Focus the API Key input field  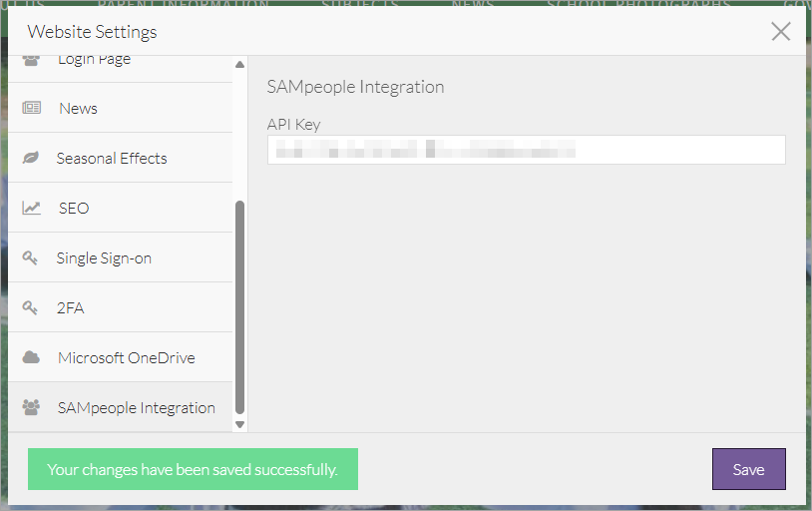click(x=526, y=150)
